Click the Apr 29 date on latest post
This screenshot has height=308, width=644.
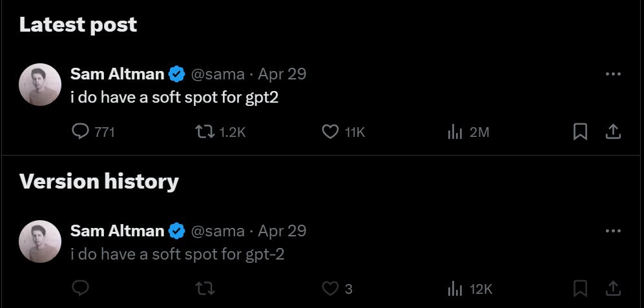(282, 74)
